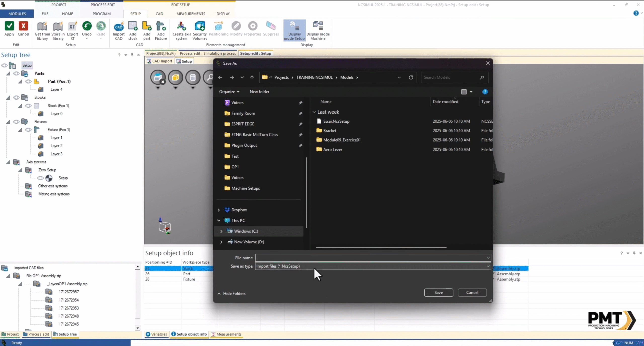Click the Add part icon
Viewport: 644px width, 346px height.
[147, 26]
